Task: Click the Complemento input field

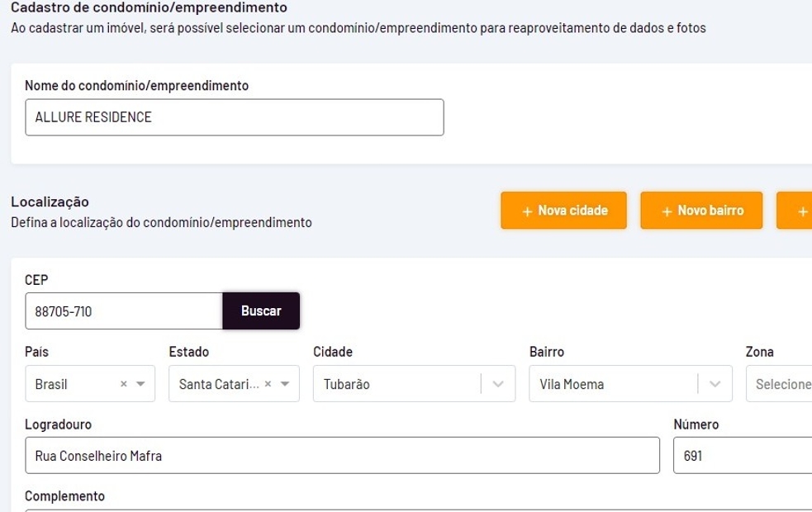Action: [413, 510]
